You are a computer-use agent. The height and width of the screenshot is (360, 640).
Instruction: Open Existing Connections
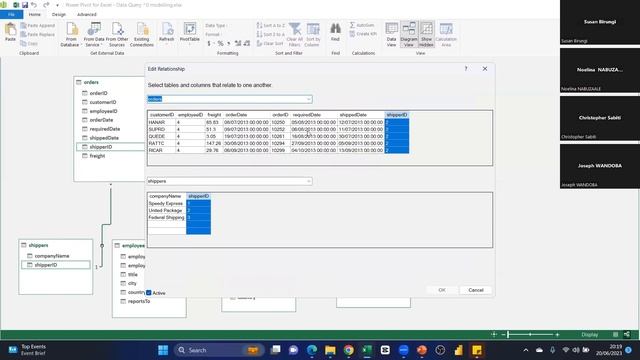[x=142, y=34]
